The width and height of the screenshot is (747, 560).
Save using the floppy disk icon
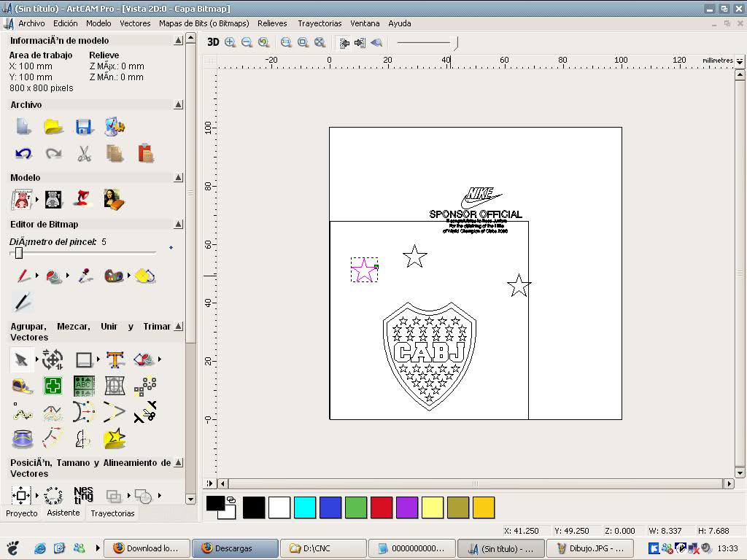coord(83,127)
